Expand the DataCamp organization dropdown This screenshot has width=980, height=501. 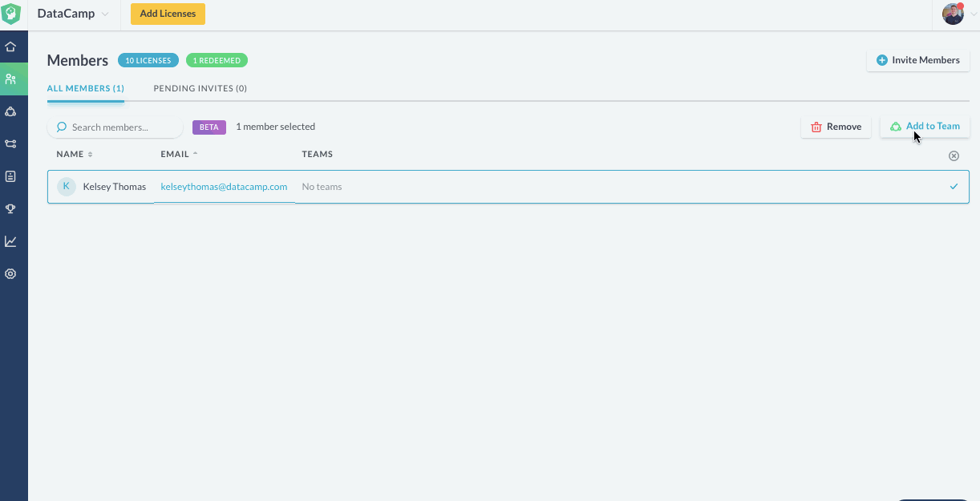pos(73,14)
